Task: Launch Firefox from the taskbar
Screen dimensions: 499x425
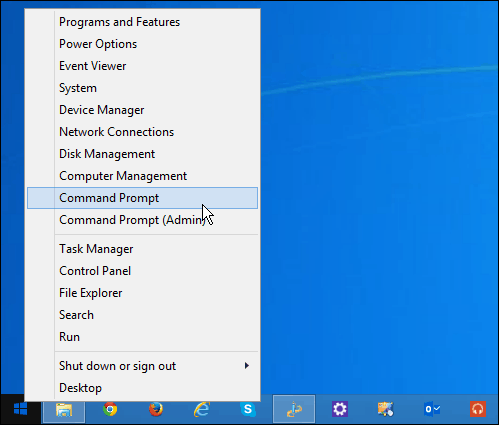Action: point(156,409)
